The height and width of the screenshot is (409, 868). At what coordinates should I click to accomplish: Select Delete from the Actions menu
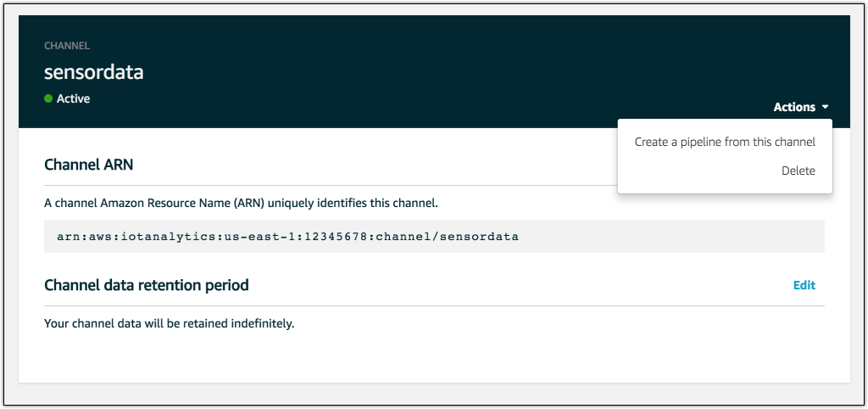(798, 171)
